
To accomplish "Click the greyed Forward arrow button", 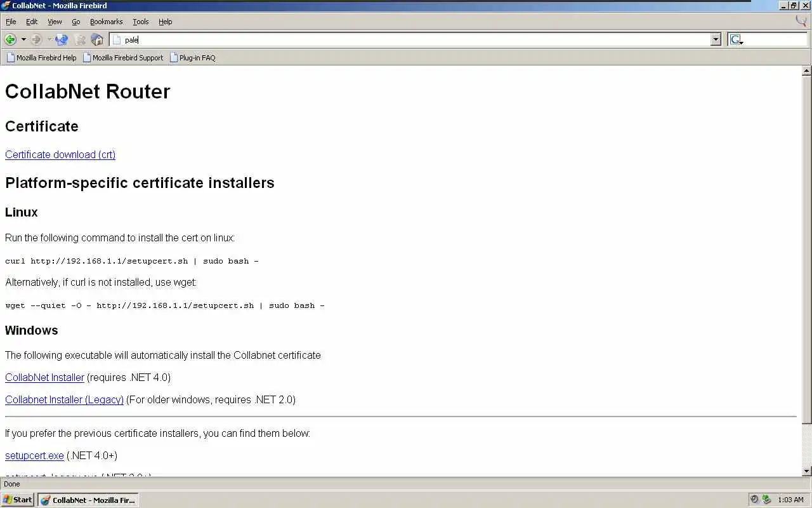I will [36, 39].
